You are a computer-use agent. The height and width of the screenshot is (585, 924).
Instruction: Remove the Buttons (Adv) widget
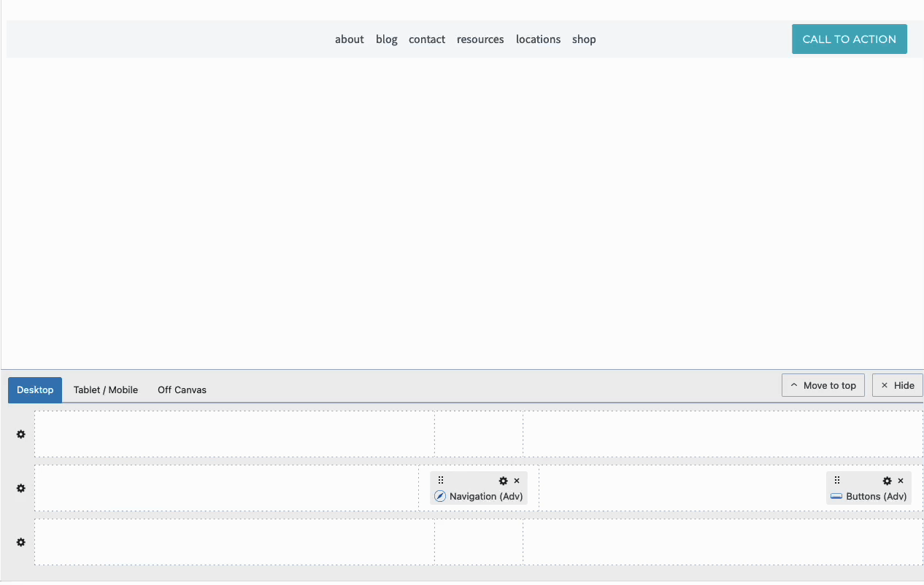pos(900,481)
